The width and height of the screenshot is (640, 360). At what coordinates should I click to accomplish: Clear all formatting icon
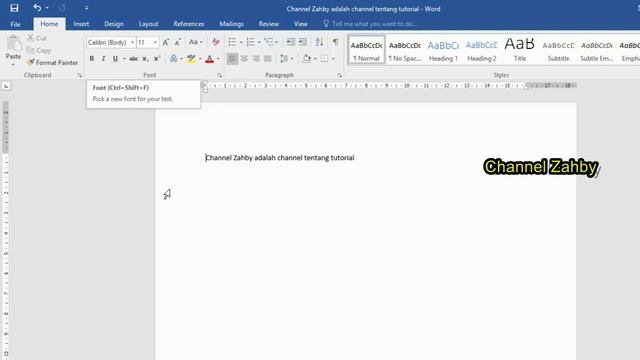[x=216, y=42]
